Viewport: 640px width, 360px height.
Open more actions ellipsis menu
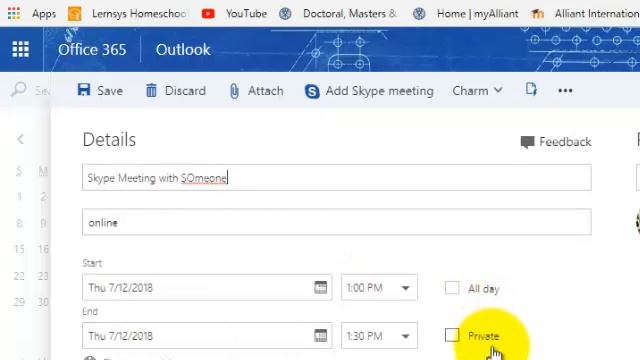click(x=565, y=91)
